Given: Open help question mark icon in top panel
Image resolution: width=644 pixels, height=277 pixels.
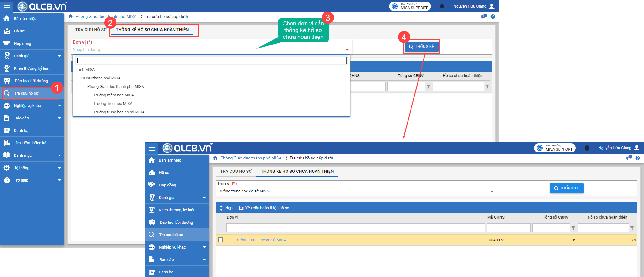Looking at the screenshot, I should click(493, 16).
